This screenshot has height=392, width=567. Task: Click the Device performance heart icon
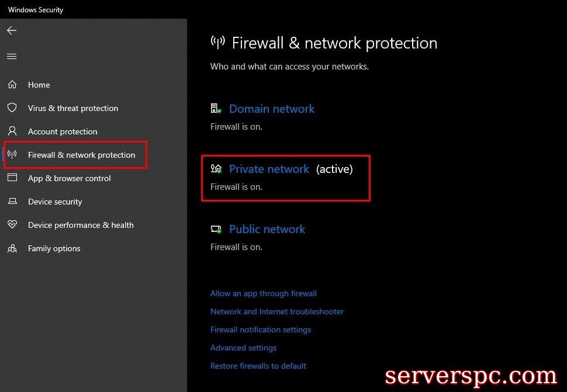12,225
